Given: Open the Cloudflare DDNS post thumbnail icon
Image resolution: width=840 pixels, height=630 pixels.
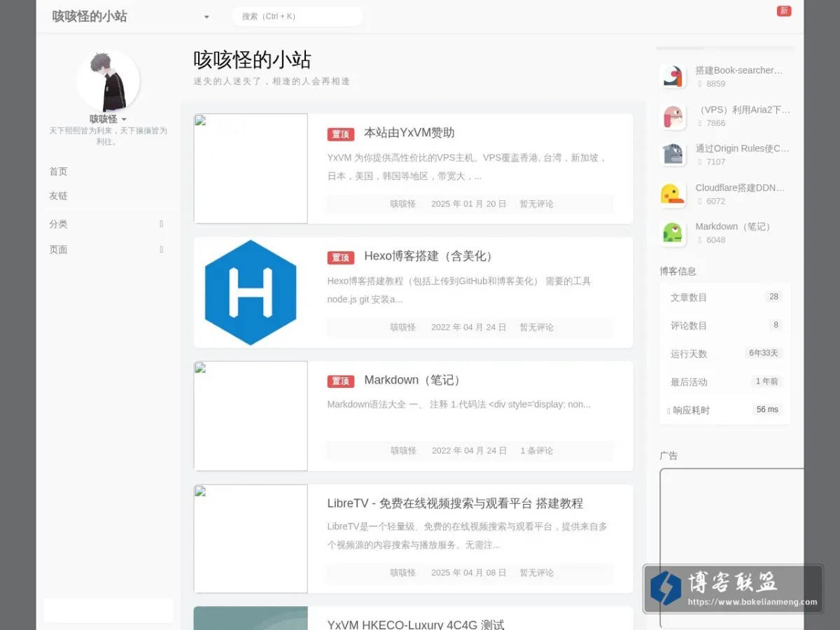Looking at the screenshot, I should 673,195.
